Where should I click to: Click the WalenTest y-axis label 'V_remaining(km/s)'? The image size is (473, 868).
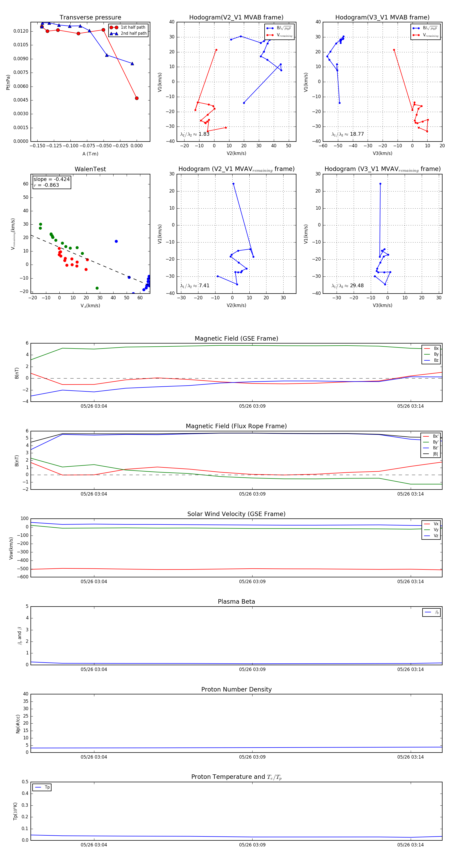coord(13,234)
